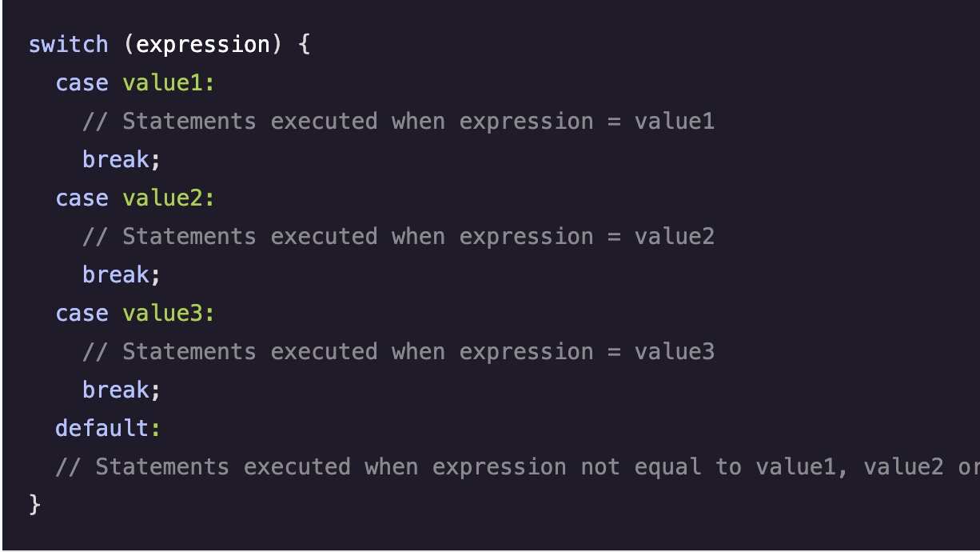Click the closing curly brace
The width and height of the screenshot is (980, 552).
34,505
